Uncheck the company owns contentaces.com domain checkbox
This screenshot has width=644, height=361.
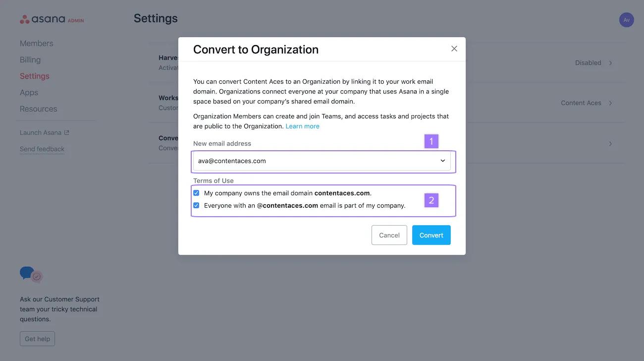point(196,192)
